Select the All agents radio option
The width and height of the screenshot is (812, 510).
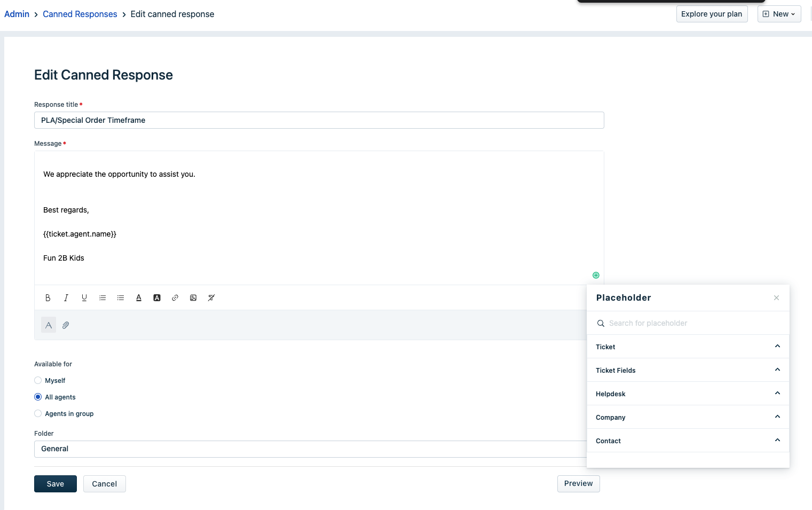38,397
